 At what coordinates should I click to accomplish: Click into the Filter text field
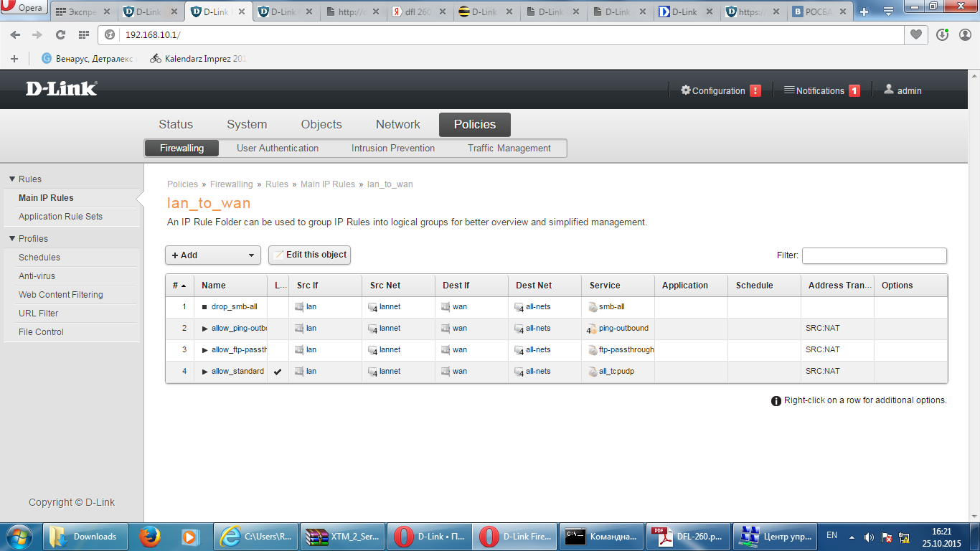point(875,255)
